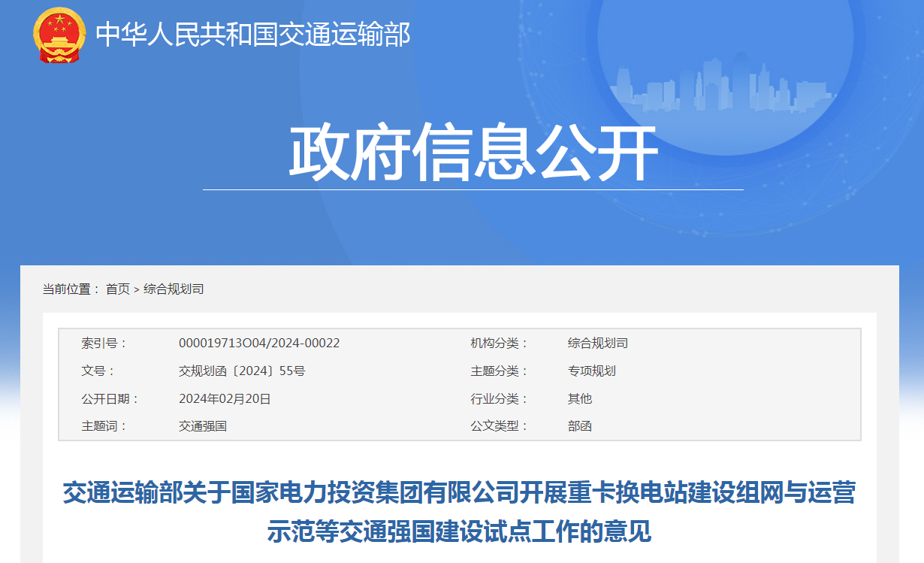Select the 当前位置 label

tap(71, 289)
